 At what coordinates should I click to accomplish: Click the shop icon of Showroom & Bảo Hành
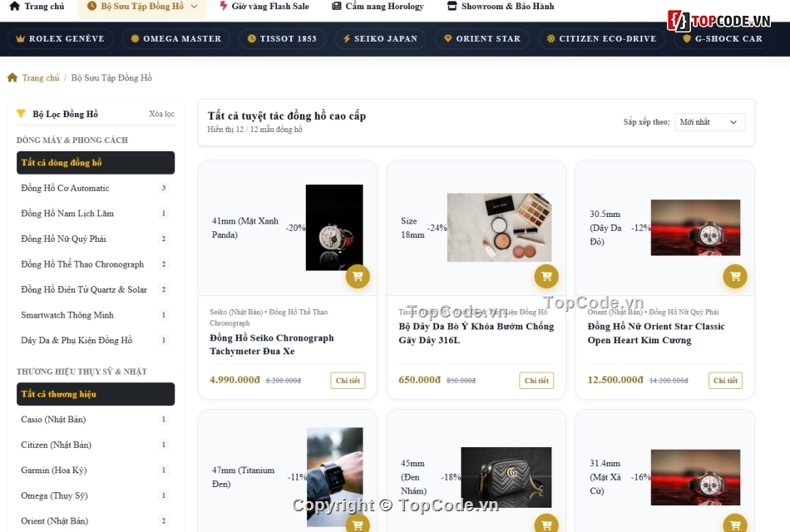pyautogui.click(x=452, y=6)
